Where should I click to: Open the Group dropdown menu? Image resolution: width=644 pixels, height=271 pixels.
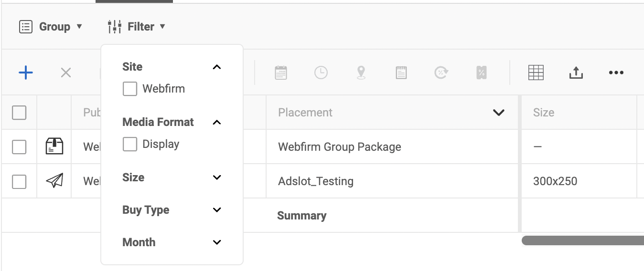51,27
